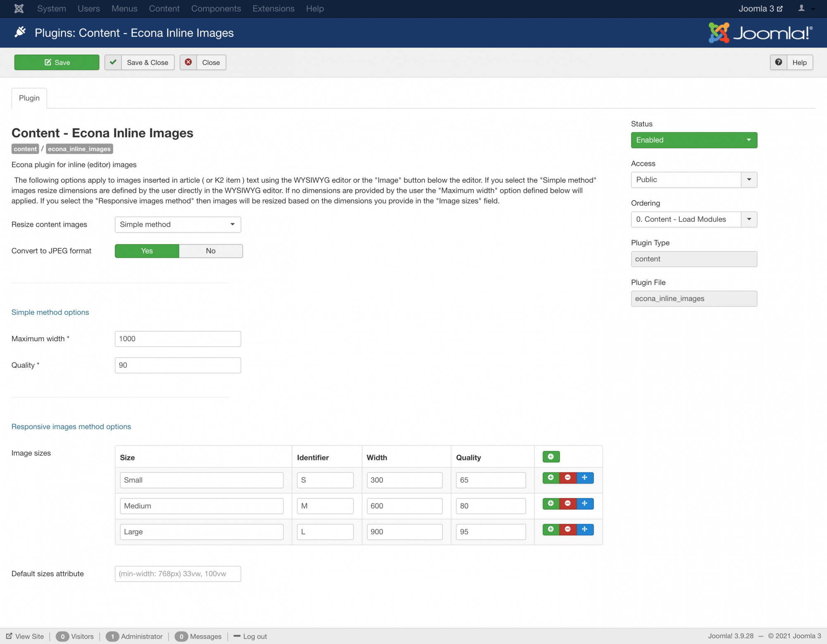The height and width of the screenshot is (644, 827).
Task: Click the Responsive images method options heading
Action: 71,426
